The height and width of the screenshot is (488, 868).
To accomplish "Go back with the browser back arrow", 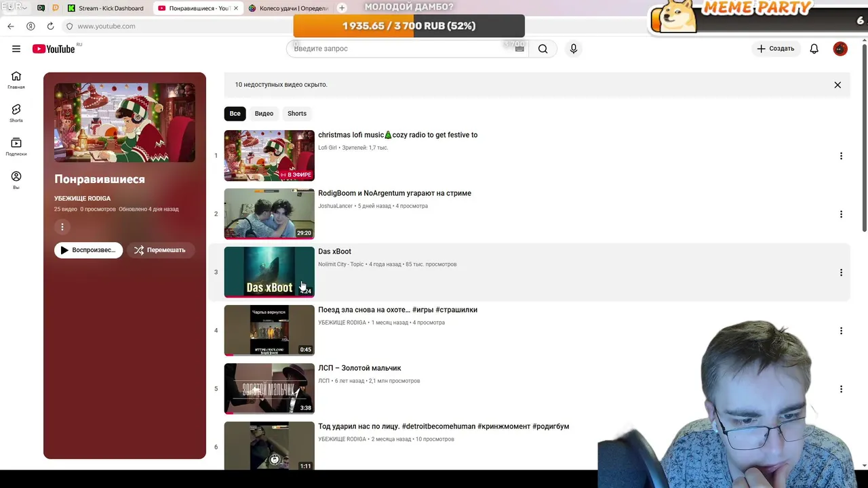I will pos(11,26).
